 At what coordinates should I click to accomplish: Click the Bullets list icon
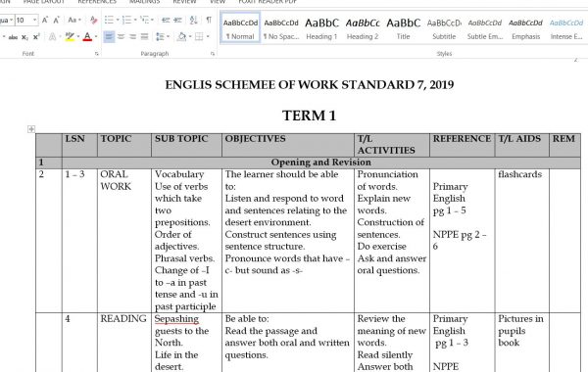point(109,20)
